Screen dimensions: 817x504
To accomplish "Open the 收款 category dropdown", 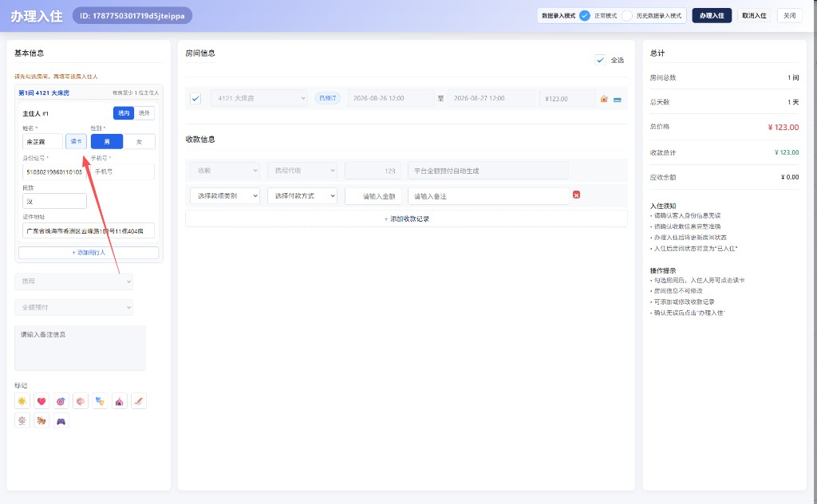I will [224, 170].
